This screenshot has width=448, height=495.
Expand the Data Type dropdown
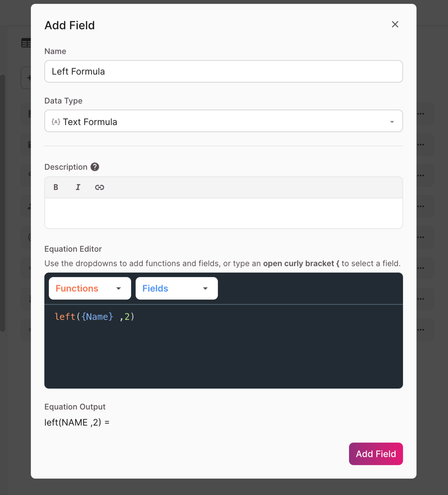point(392,121)
